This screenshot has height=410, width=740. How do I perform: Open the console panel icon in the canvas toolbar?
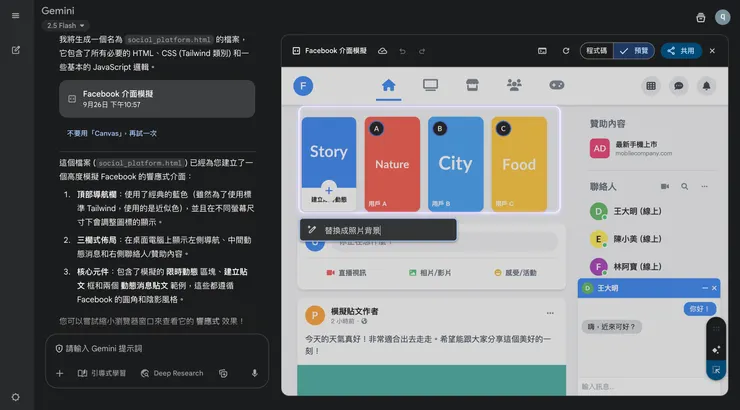[542, 51]
